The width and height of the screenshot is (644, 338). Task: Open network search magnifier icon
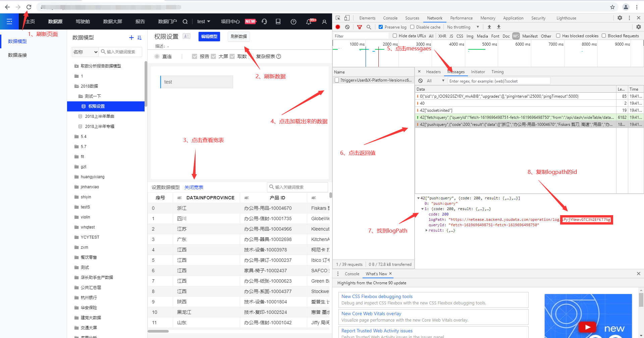[369, 27]
